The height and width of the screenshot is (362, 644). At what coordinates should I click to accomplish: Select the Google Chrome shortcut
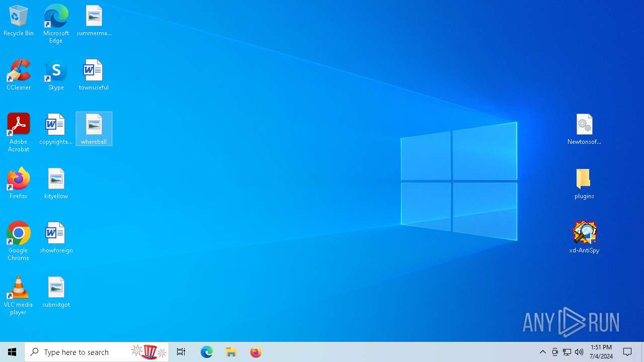[19, 241]
